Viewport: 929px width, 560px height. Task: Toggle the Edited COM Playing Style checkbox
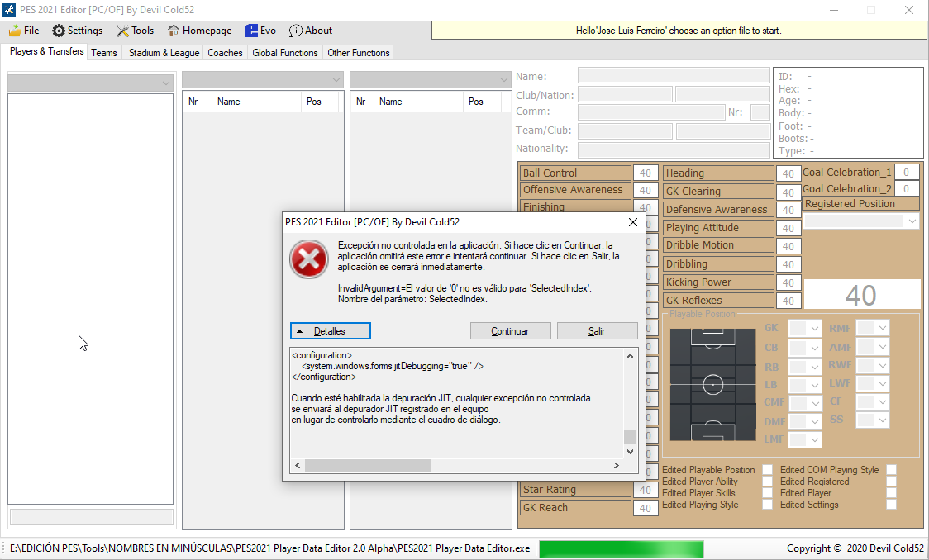coord(891,470)
